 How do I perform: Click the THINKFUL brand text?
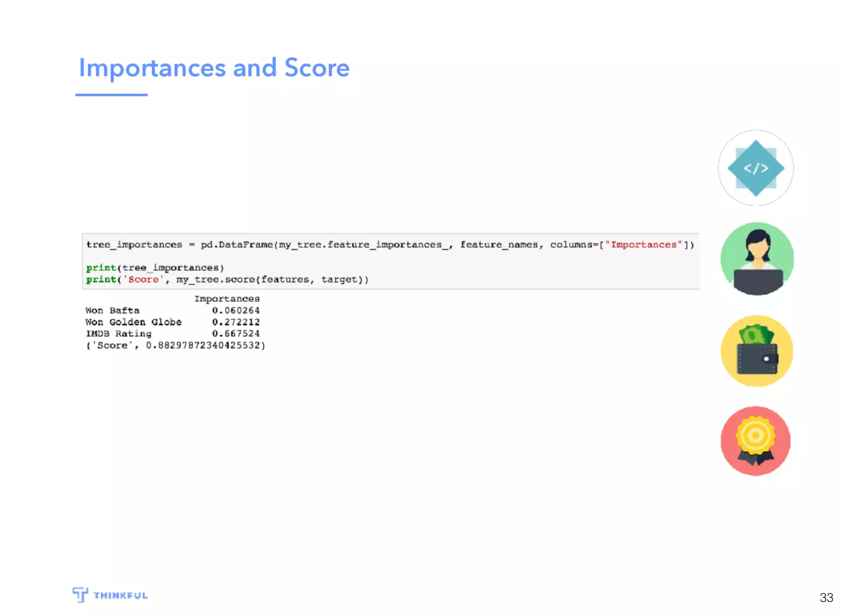click(x=120, y=595)
